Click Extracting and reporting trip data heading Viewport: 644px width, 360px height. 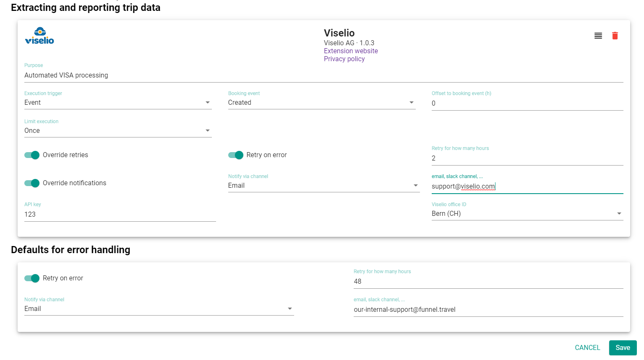pos(86,8)
